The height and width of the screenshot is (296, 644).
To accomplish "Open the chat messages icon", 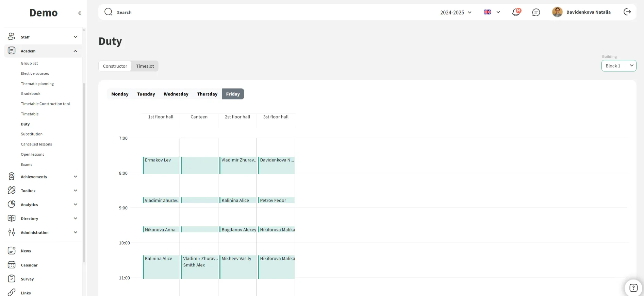I will point(536,12).
